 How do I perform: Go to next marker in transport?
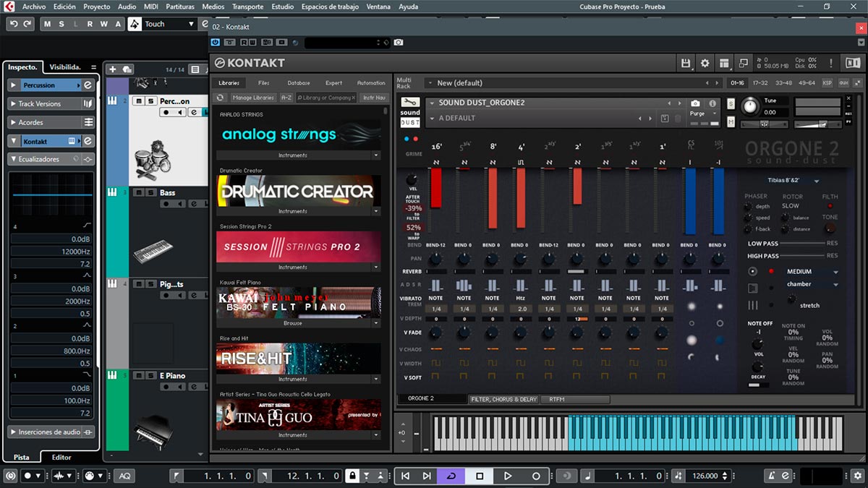(427, 476)
